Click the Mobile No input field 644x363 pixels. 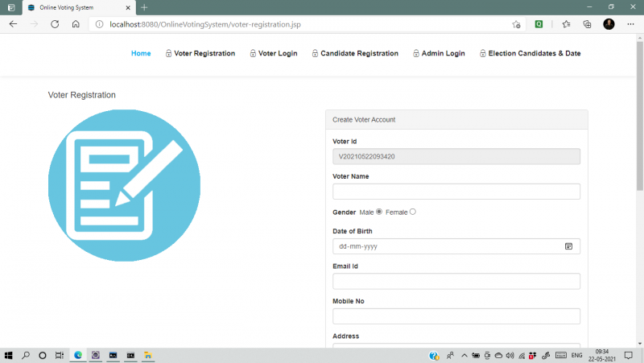pos(456,316)
